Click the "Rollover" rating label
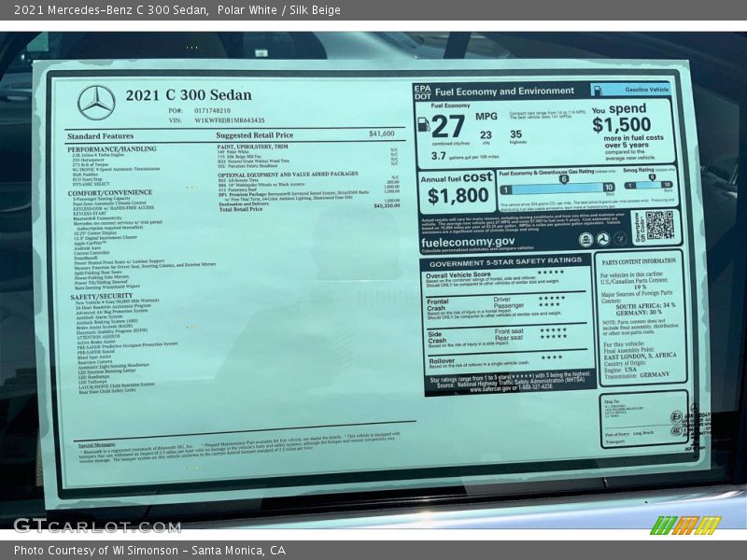This screenshot has width=747, height=560. [x=442, y=361]
